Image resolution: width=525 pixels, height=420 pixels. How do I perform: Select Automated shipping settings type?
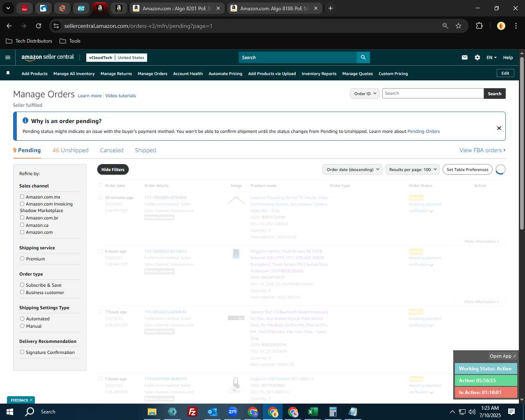22,318
